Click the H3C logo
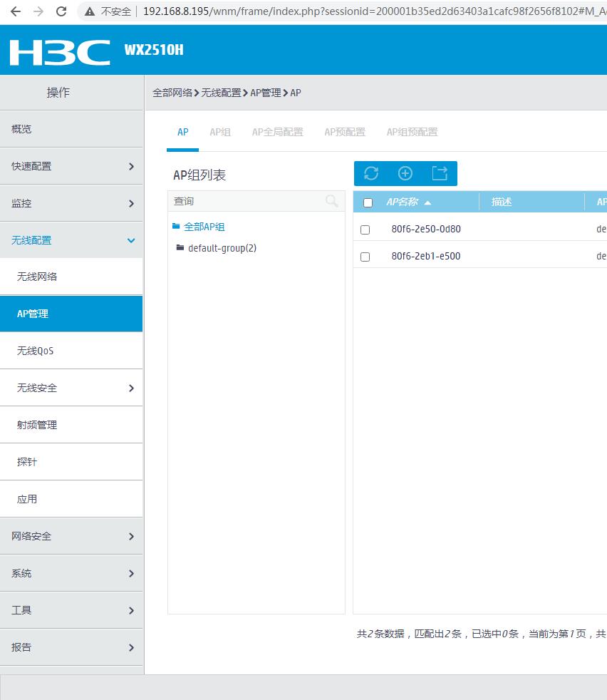The image size is (607, 700). pyautogui.click(x=60, y=52)
